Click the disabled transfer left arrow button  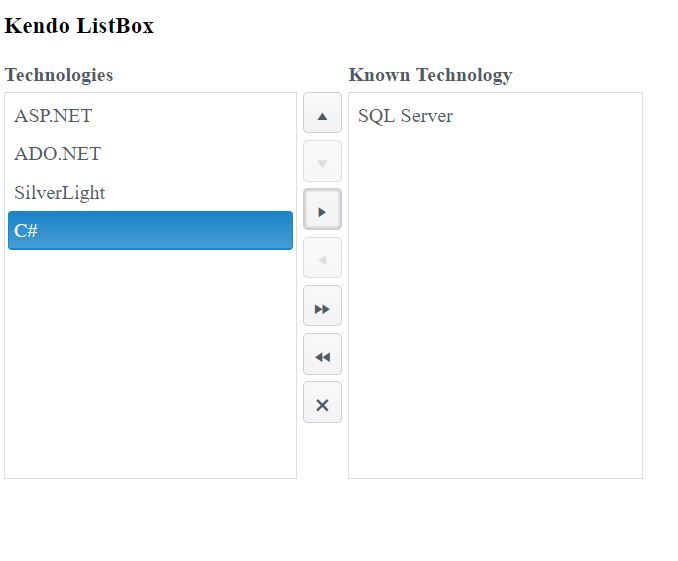(322, 258)
